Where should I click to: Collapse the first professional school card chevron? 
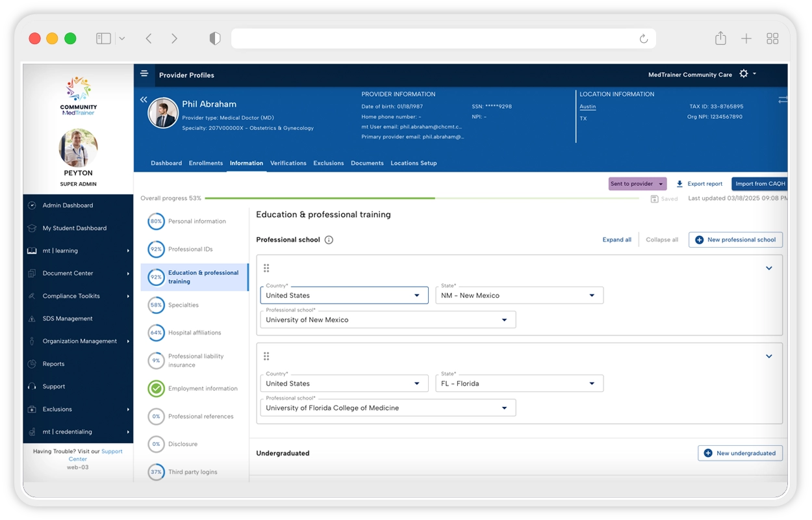(769, 268)
